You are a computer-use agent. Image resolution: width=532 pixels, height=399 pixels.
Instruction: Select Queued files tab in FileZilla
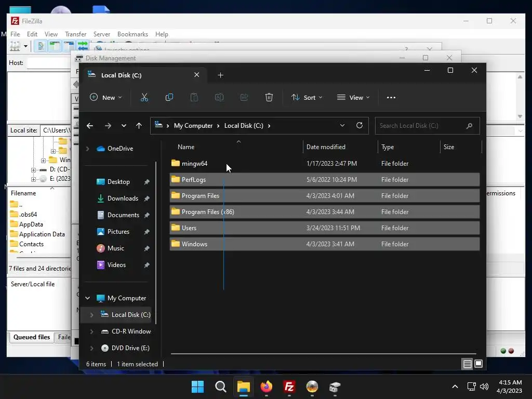(x=32, y=337)
